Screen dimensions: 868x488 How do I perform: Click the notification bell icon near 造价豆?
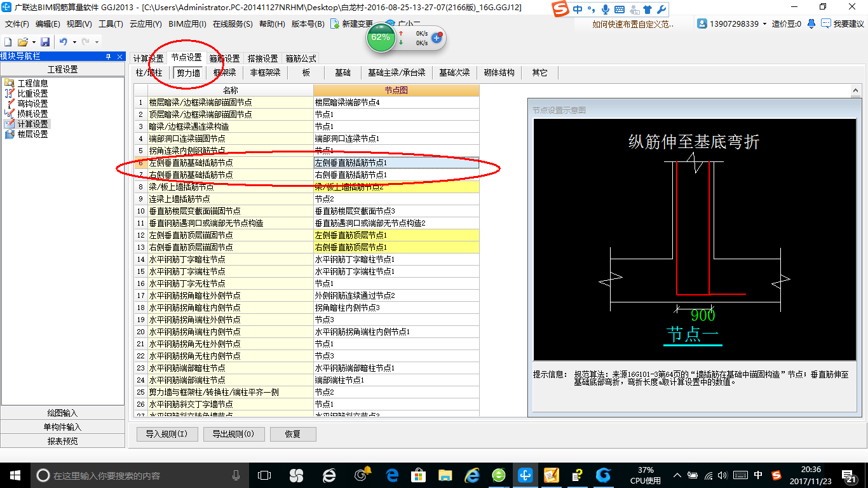point(811,24)
